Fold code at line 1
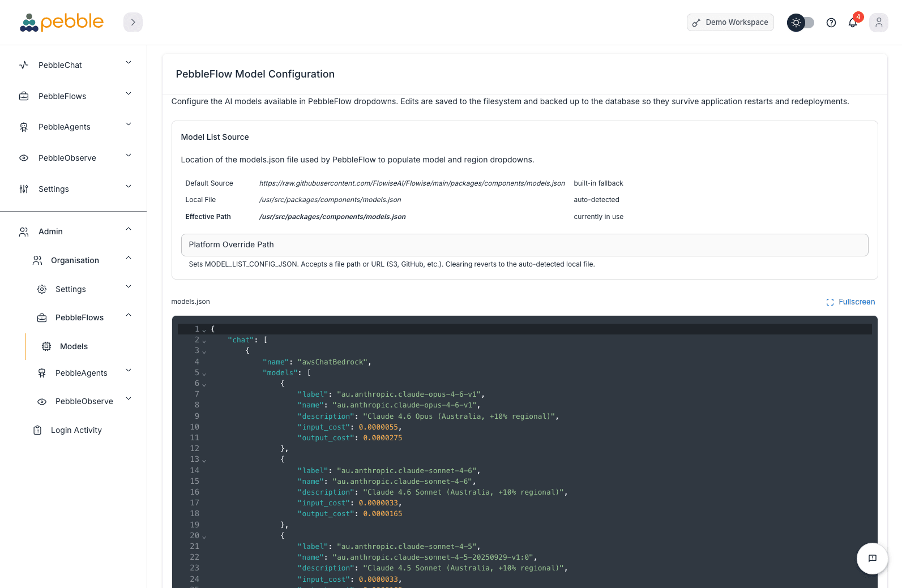 (204, 330)
